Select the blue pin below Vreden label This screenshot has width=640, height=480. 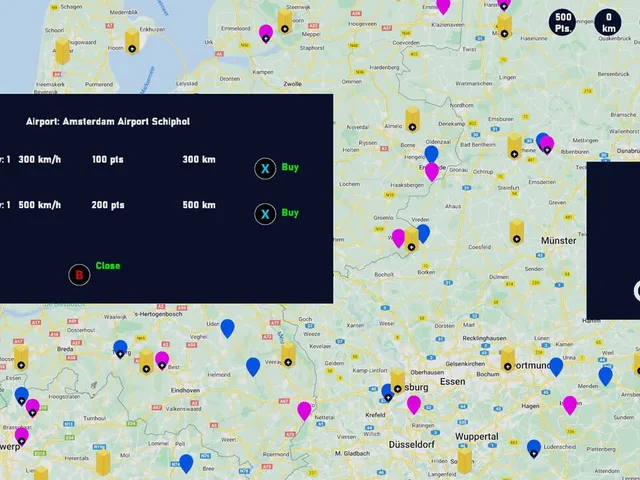(424, 234)
